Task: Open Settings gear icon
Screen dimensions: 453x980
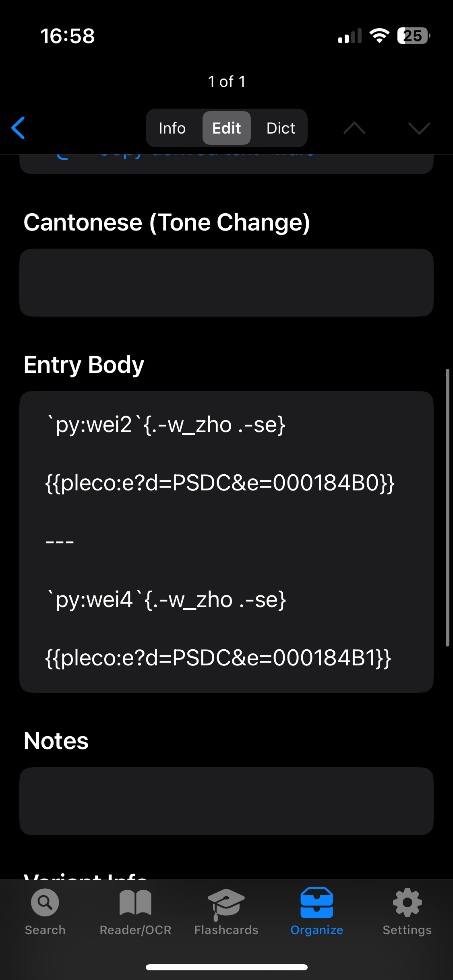Action: (407, 903)
